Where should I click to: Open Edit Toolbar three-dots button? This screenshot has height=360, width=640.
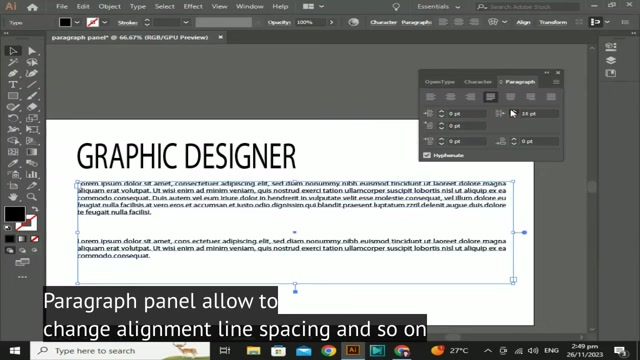pyautogui.click(x=22, y=277)
